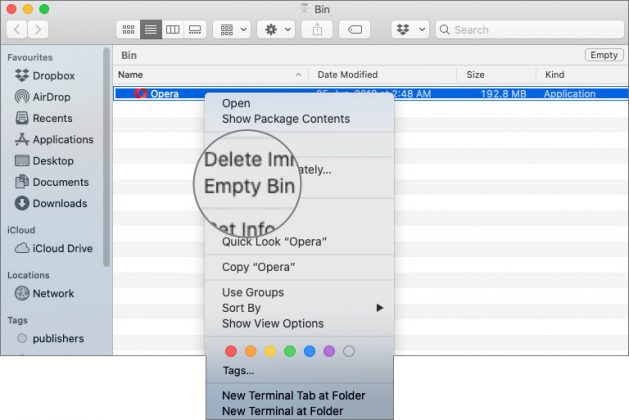The image size is (629, 420).
Task: Sort by the Name column header
Action: 130,75
